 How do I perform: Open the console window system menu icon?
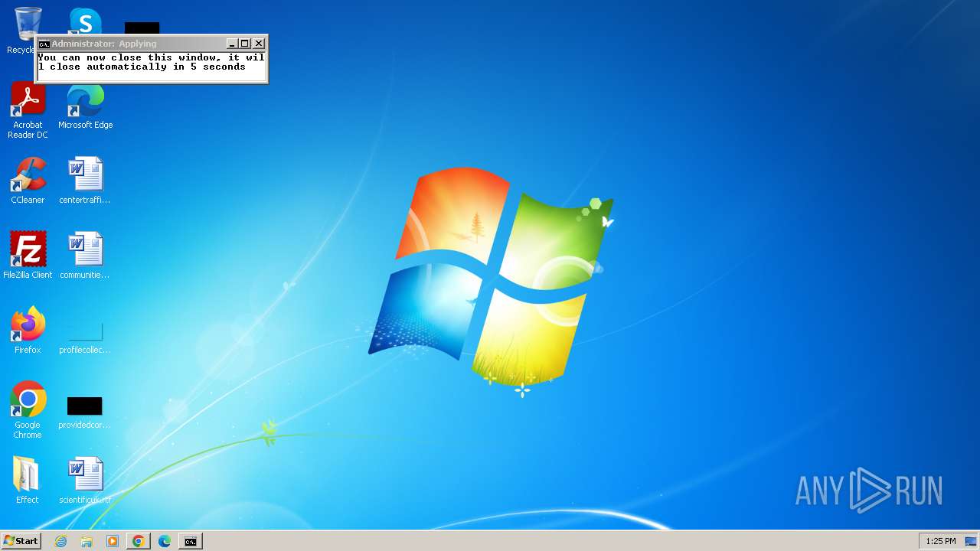pos(44,44)
